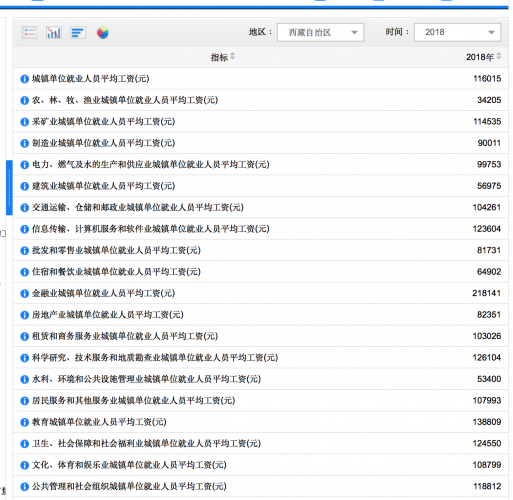Sort by the 2018年 column header

coord(483,57)
